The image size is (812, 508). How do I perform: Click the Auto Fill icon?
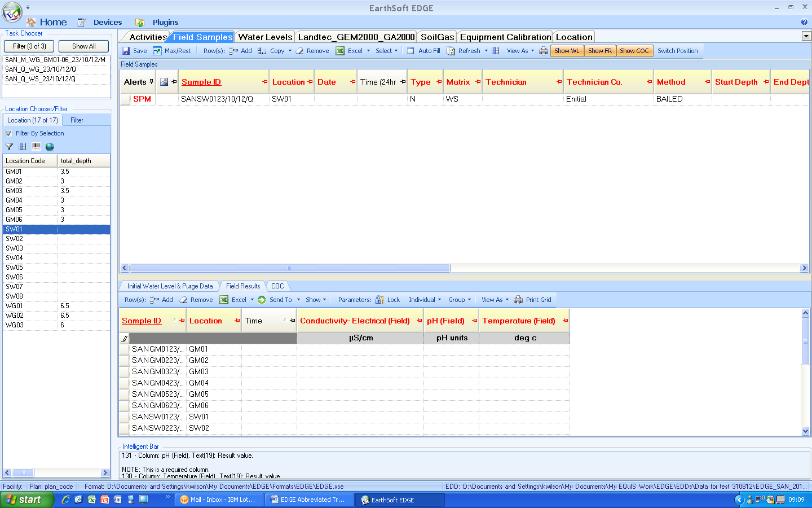coord(411,51)
